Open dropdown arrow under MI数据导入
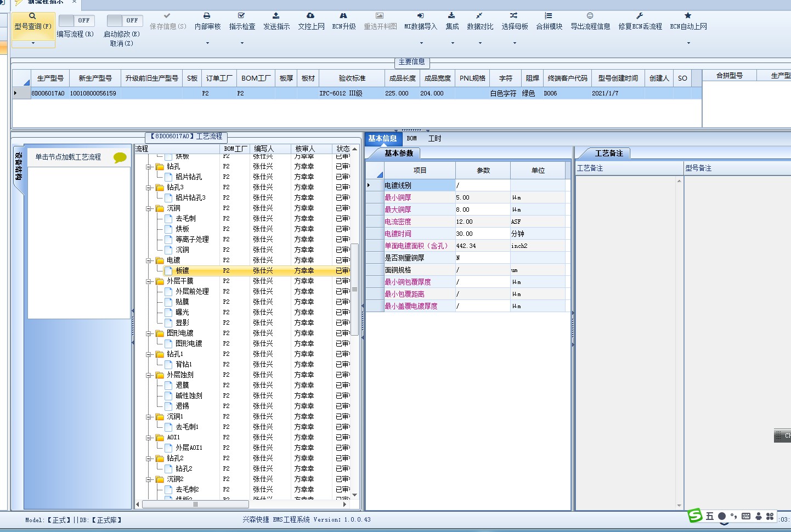The image size is (791, 532). pos(421,43)
